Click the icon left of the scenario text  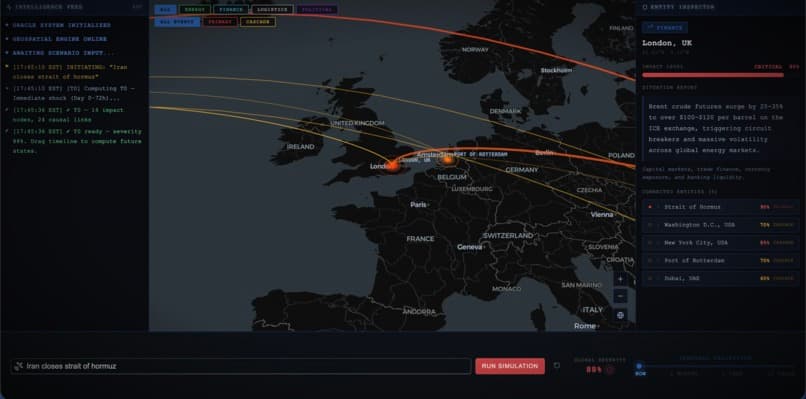click(x=19, y=366)
